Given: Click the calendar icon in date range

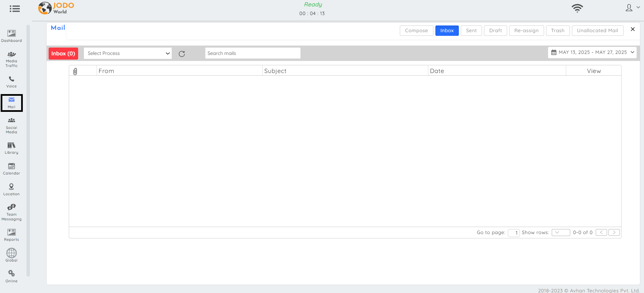Looking at the screenshot, I should click(x=554, y=52).
